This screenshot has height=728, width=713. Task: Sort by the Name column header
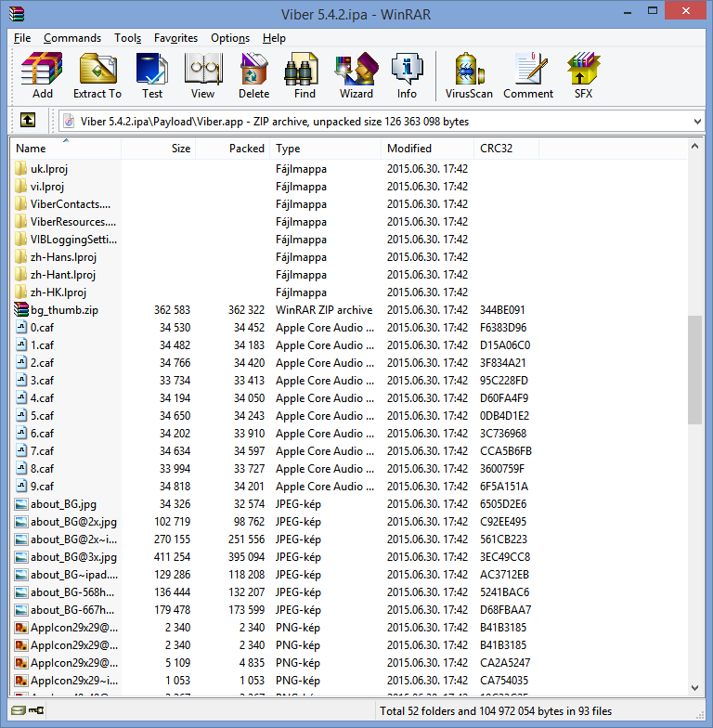click(65, 149)
